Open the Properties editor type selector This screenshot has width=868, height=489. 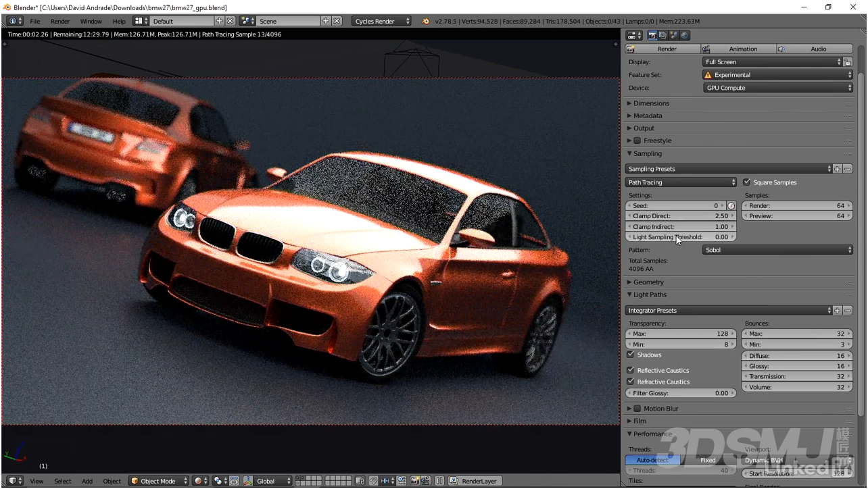coord(634,35)
